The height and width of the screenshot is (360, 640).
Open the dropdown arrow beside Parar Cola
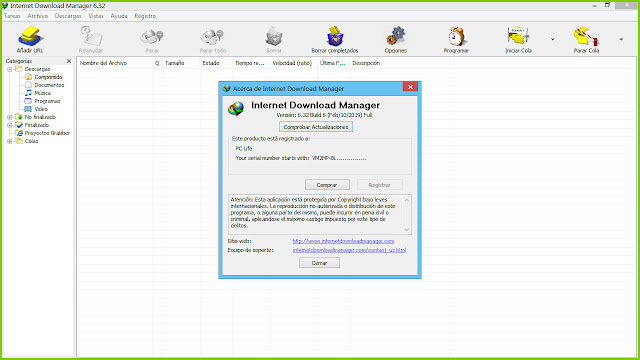[x=621, y=40]
